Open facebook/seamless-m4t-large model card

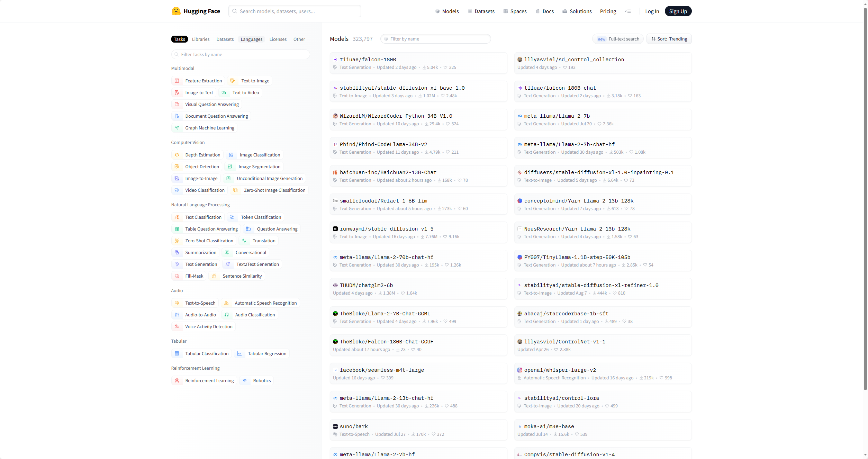[418, 373]
